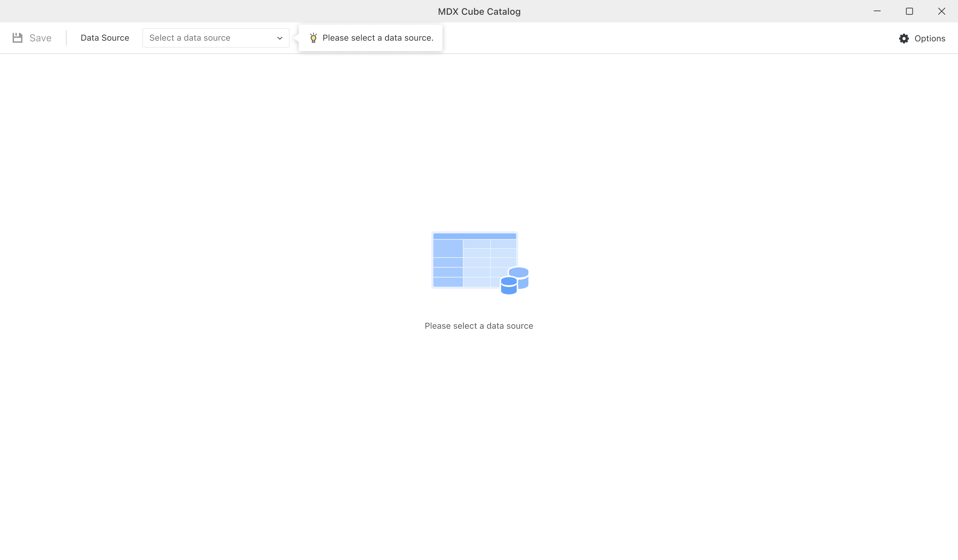Image resolution: width=958 pixels, height=560 pixels.
Task: Open the Select a data source dropdown
Action: click(x=216, y=38)
